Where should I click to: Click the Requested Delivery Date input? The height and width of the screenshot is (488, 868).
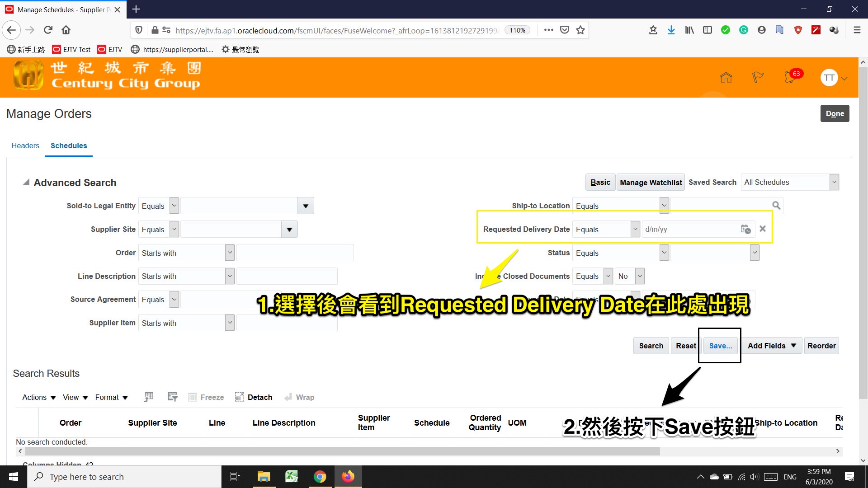click(x=690, y=229)
